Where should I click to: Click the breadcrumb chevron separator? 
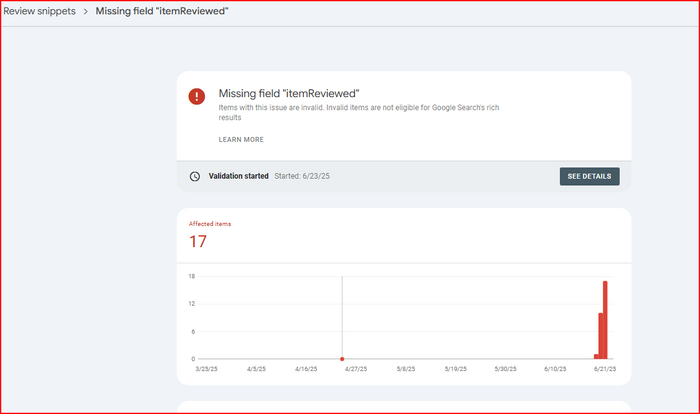click(x=86, y=12)
